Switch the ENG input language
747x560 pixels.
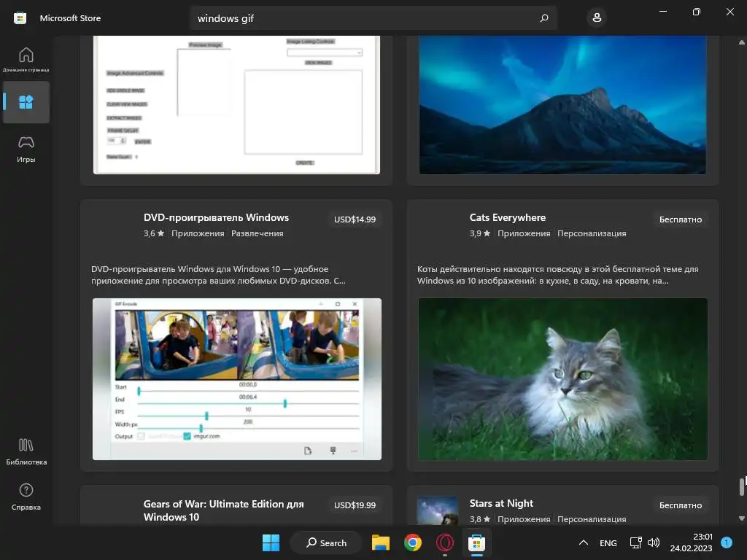point(608,542)
